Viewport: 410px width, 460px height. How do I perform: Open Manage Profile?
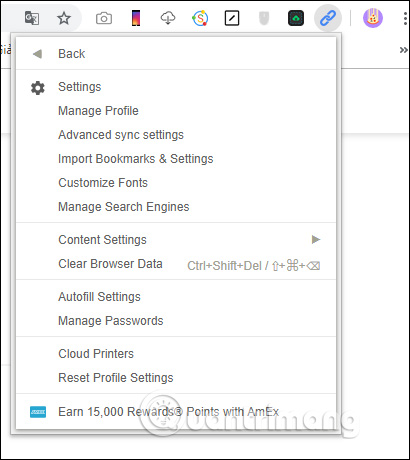click(176, 111)
